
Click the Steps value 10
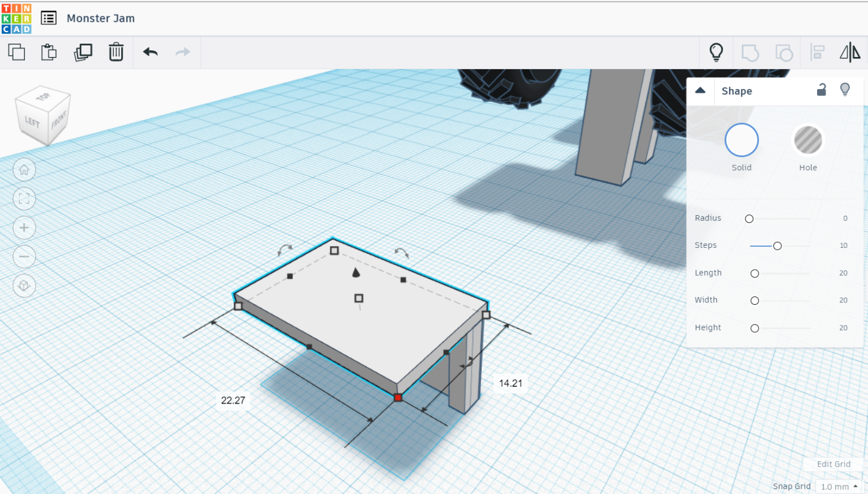(x=844, y=245)
